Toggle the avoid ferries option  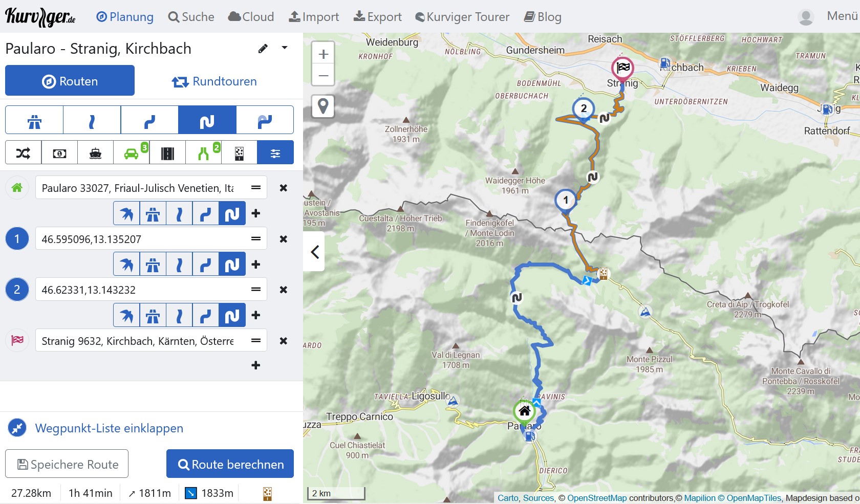pos(95,152)
